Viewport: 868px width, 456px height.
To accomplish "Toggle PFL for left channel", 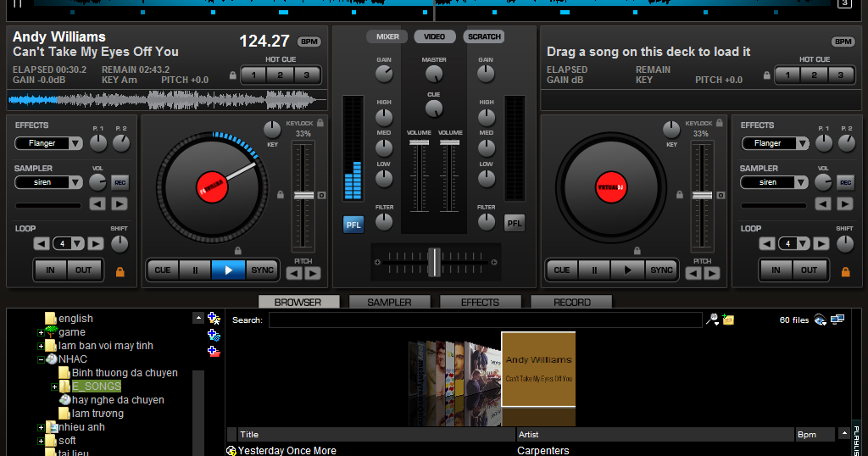I will pos(353,225).
